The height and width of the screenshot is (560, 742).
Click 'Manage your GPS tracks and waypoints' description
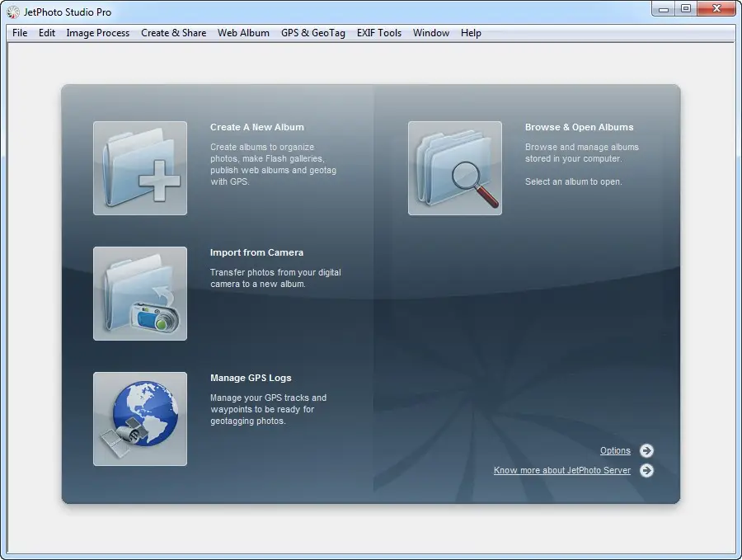pyautogui.click(x=268, y=409)
